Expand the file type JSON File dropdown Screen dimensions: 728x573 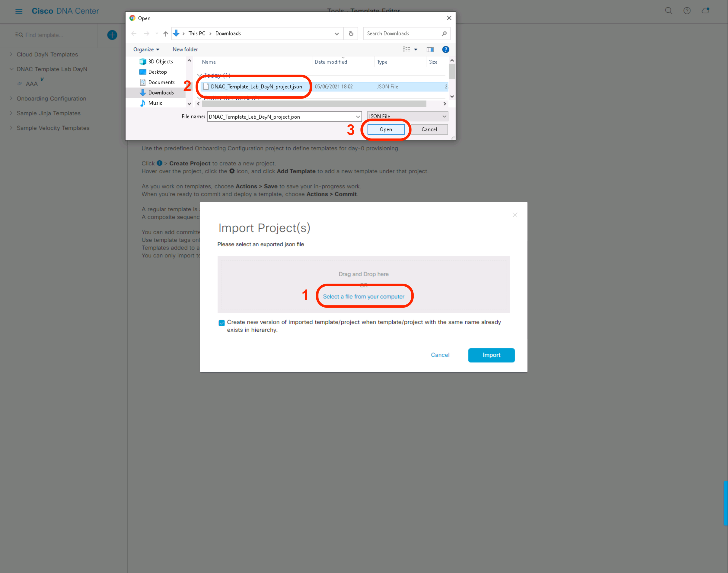pos(407,117)
